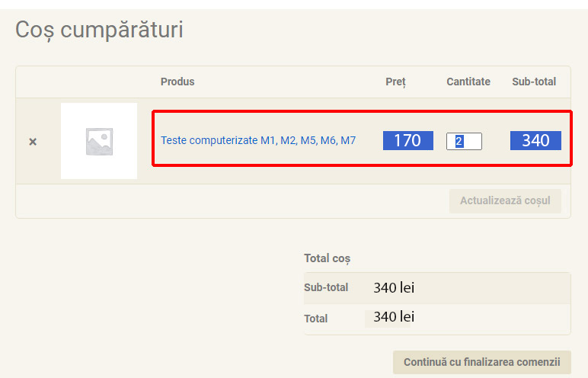This screenshot has width=588, height=378.
Task: Open the Teste computerizate M1, M2 product link
Action: (x=257, y=140)
